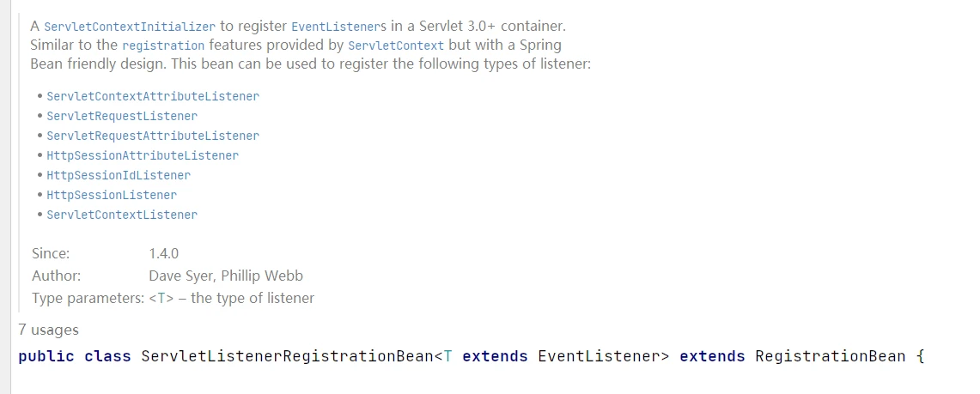
Task: Open ServletContextAttributeListener in the list
Action: [x=153, y=97]
